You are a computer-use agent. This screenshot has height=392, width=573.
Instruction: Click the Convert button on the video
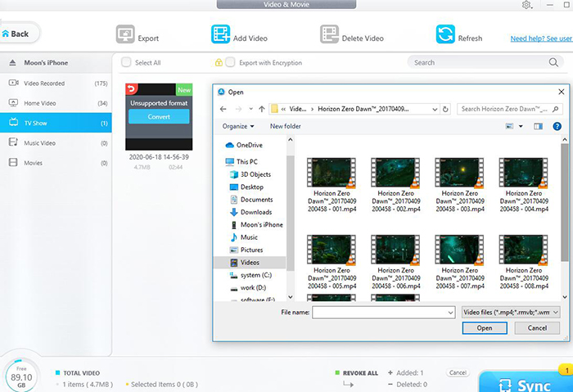[x=158, y=117]
